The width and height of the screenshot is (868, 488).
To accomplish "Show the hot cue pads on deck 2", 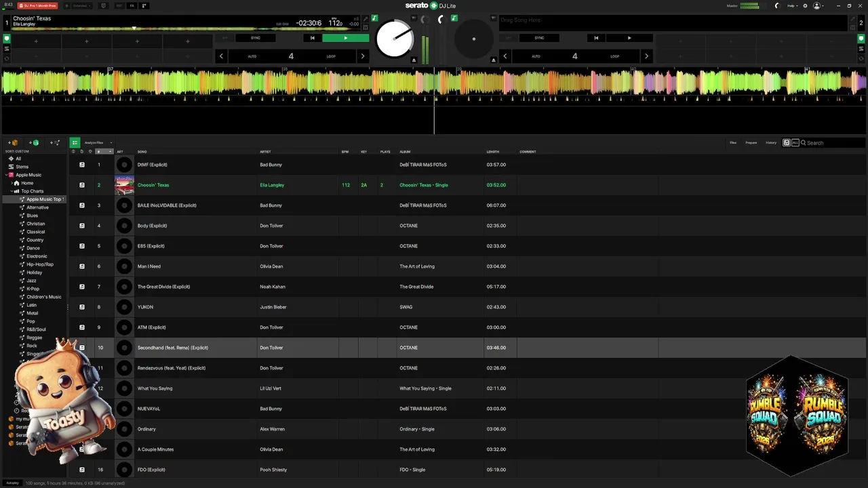I will click(861, 39).
